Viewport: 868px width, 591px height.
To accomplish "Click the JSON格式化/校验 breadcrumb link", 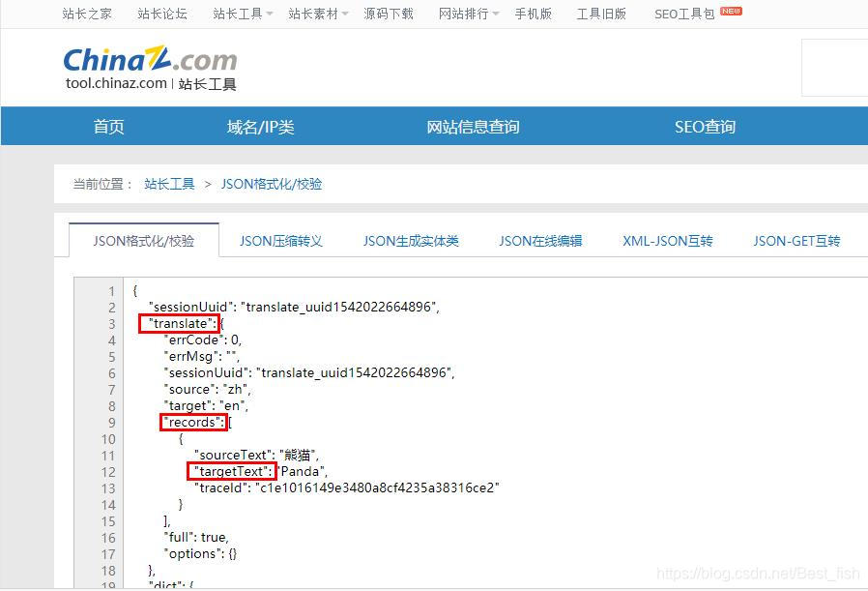I will pos(272,184).
